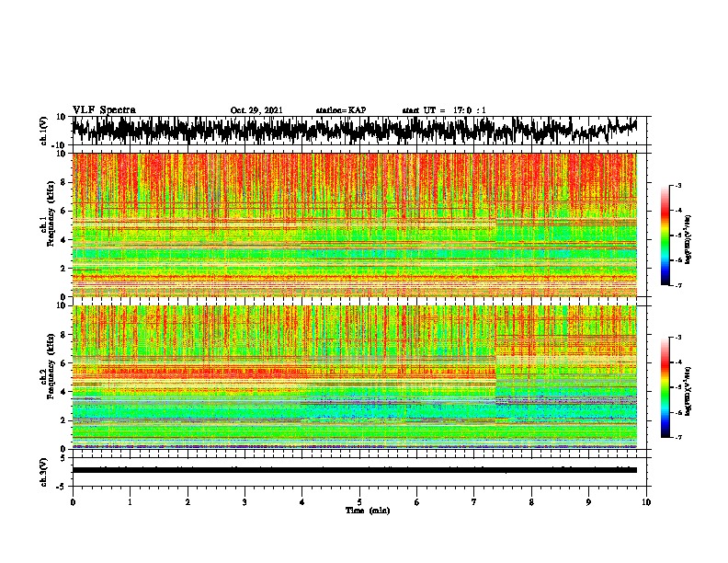This screenshot has height=563, width=728.
Task: Click the '8' tick on ch.2 frequency axis
Action: point(64,334)
